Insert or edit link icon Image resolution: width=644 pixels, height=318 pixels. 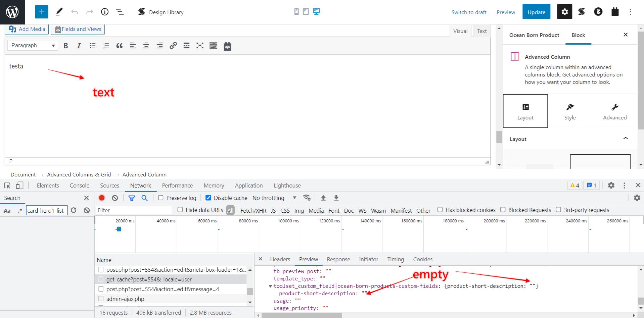(x=173, y=46)
